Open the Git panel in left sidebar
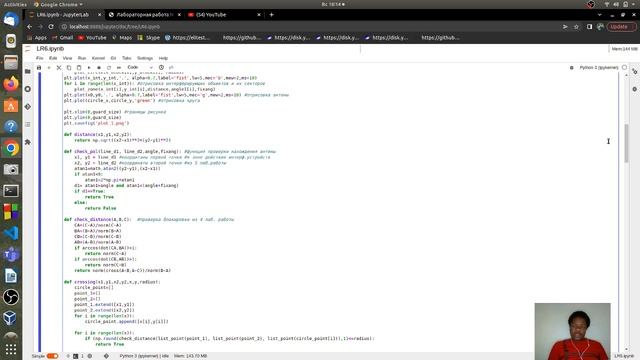Image resolution: width=640 pixels, height=360 pixels. [x=28, y=107]
